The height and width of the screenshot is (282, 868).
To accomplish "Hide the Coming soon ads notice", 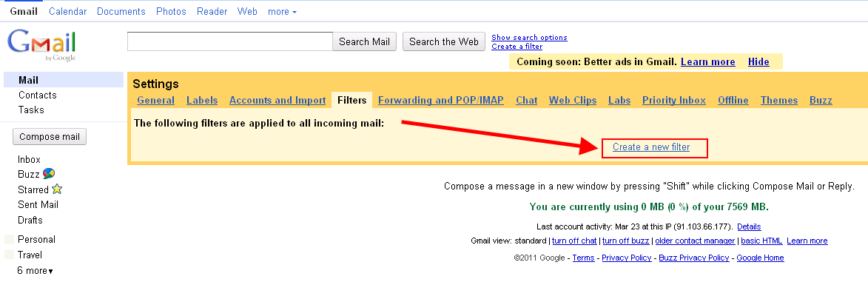I will pyautogui.click(x=758, y=61).
